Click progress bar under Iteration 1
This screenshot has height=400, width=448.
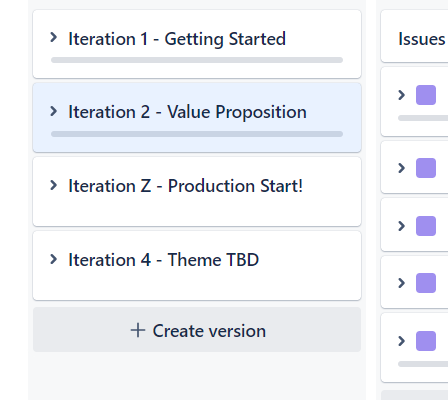(x=197, y=60)
